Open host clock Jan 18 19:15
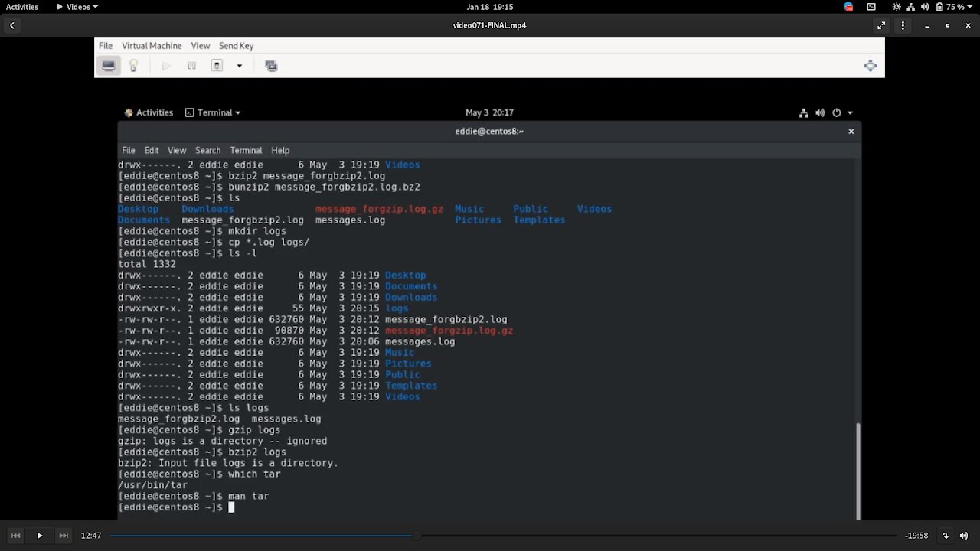Viewport: 980px width, 551px height. pyautogui.click(x=490, y=7)
